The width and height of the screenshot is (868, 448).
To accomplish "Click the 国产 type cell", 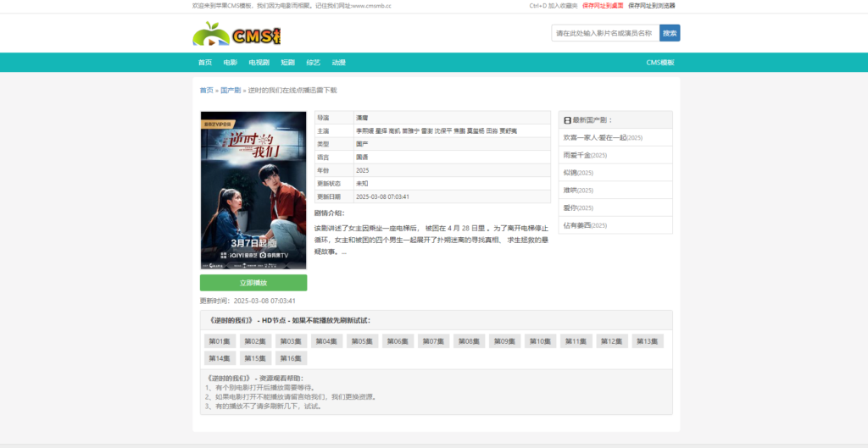I will click(453, 144).
